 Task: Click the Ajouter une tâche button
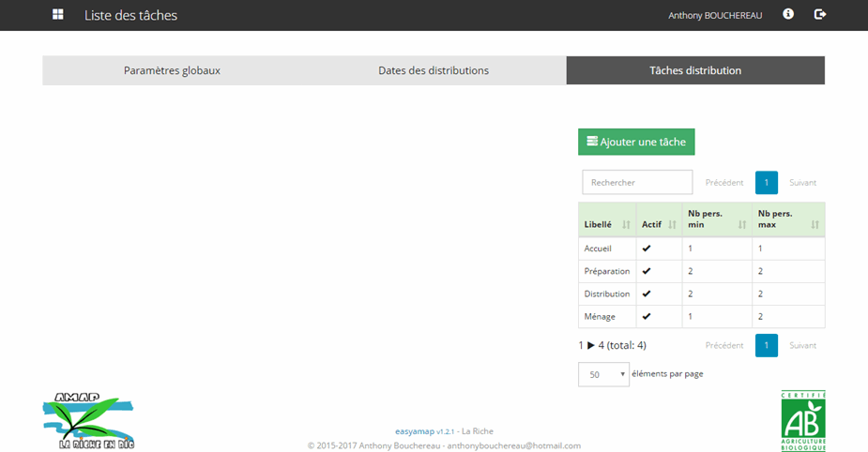point(636,142)
